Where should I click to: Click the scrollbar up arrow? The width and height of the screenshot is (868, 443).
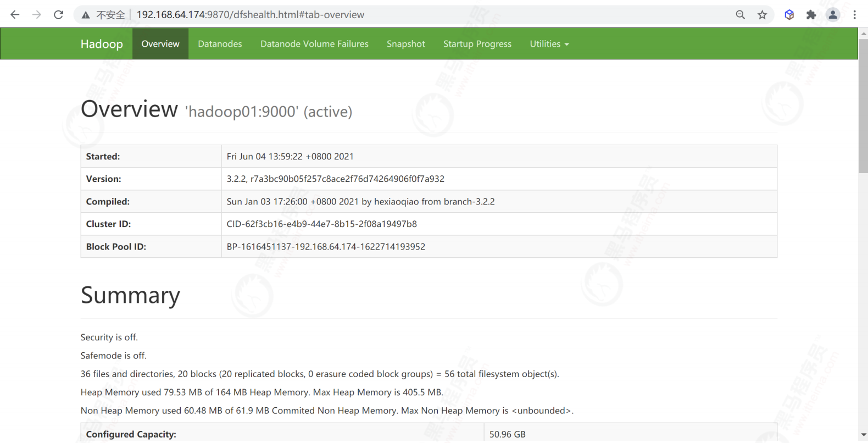pos(863,34)
